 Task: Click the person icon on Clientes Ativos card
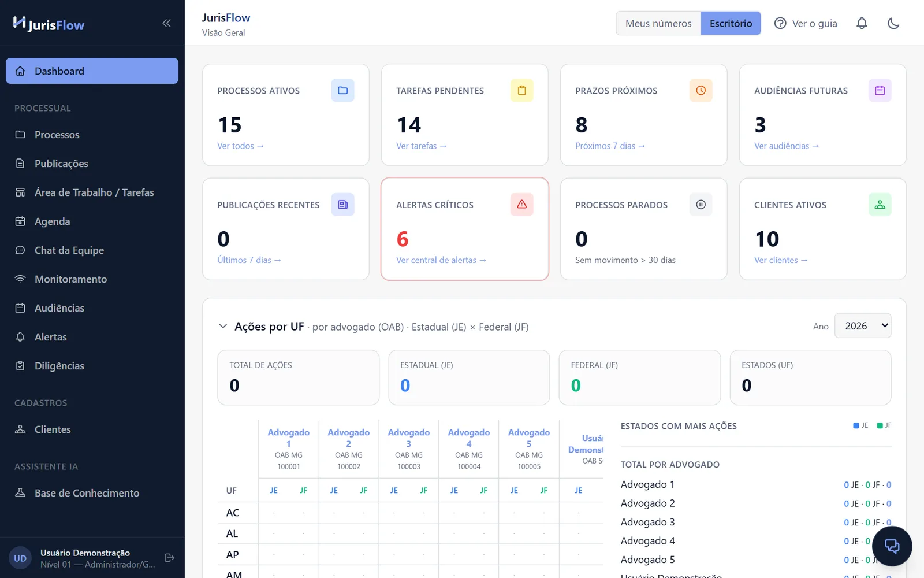tap(880, 204)
